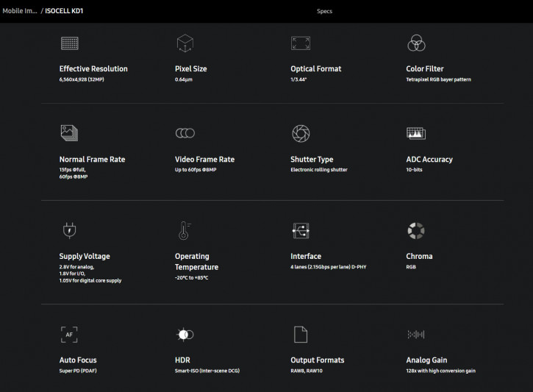Click the Video Frame Rate heading
This screenshot has width=533, height=392.
tap(204, 160)
